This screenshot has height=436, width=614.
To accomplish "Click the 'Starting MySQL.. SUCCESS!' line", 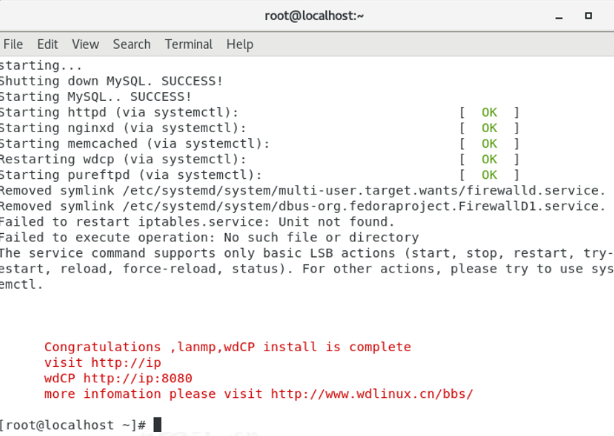I will tap(96, 97).
